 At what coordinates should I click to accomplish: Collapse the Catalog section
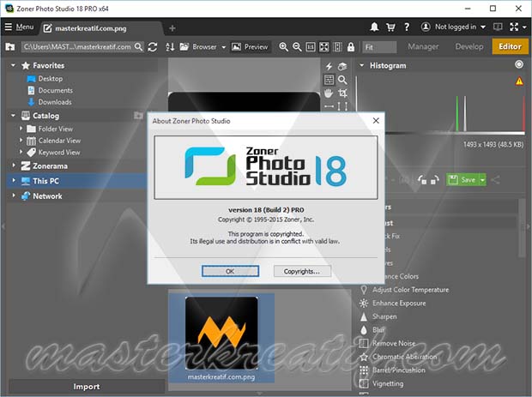point(13,116)
